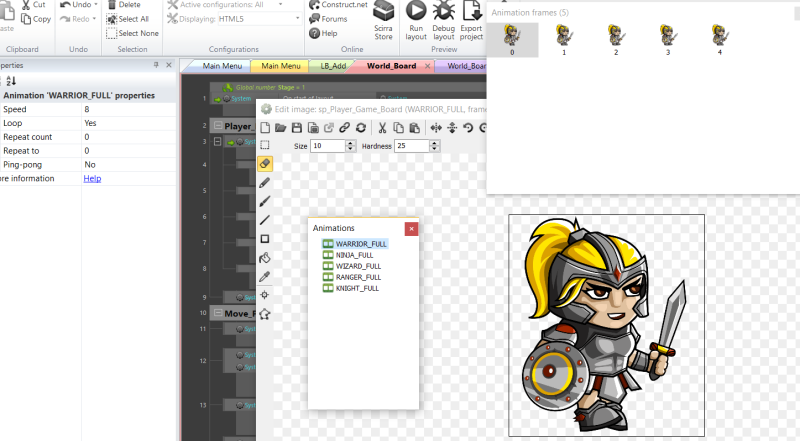This screenshot has width=800, height=441.
Task: Click Select All in ribbon
Action: click(x=128, y=19)
